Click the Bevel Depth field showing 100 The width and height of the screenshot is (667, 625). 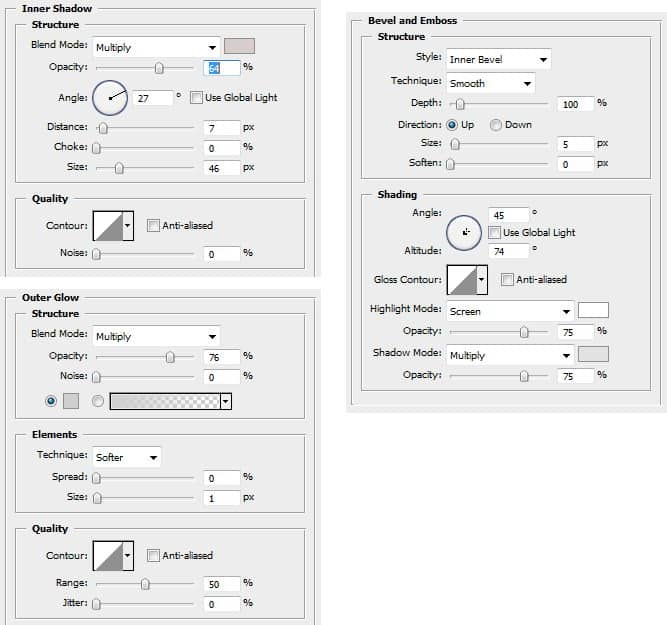click(575, 104)
